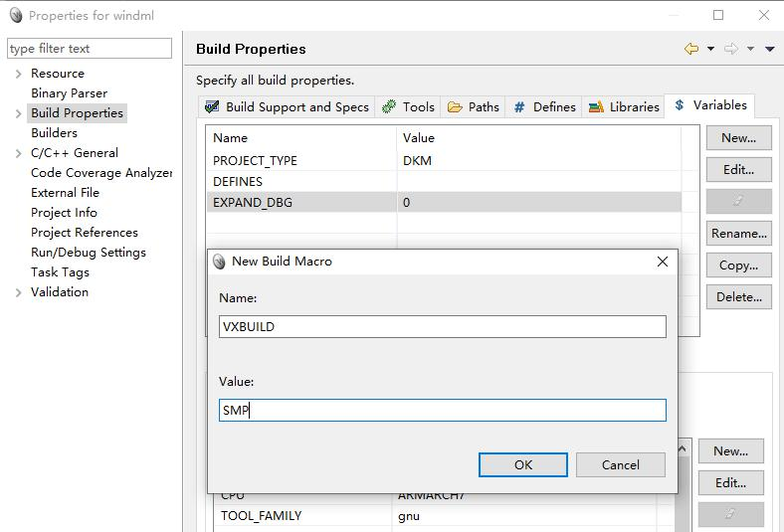Select Build Properties tree item
Image resolution: width=784 pixels, height=532 pixels.
77,113
